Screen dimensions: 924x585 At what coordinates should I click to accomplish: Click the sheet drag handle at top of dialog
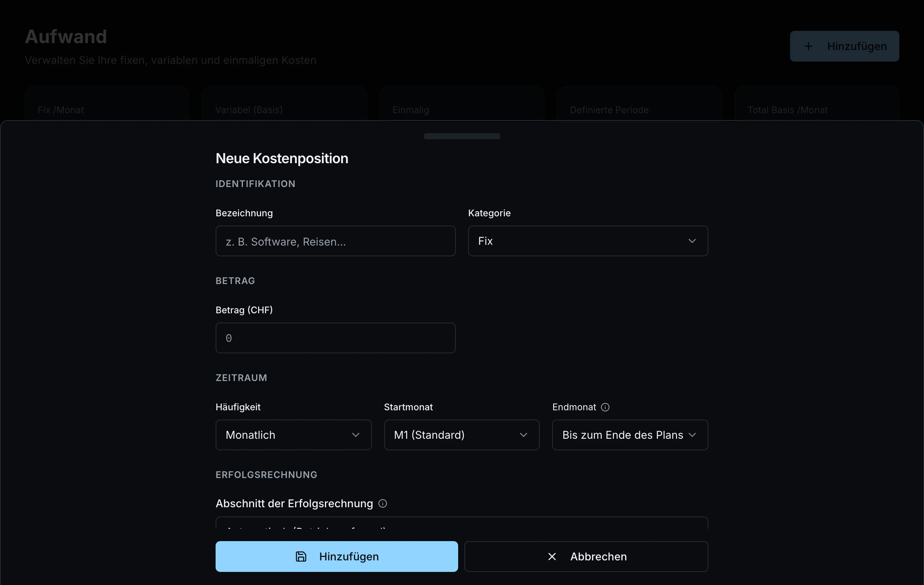462,136
